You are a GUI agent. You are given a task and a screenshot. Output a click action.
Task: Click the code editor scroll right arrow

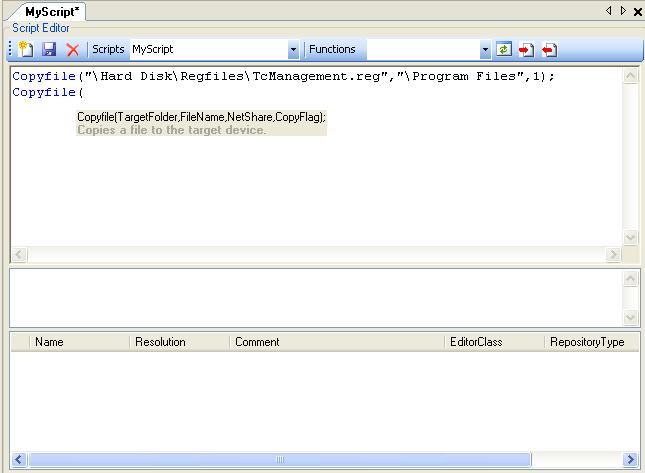(x=613, y=255)
